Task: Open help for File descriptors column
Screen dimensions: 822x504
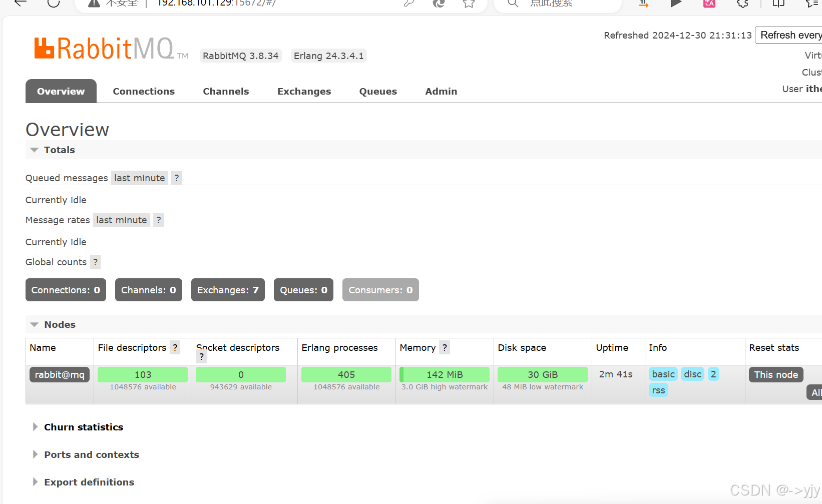Action: [175, 347]
